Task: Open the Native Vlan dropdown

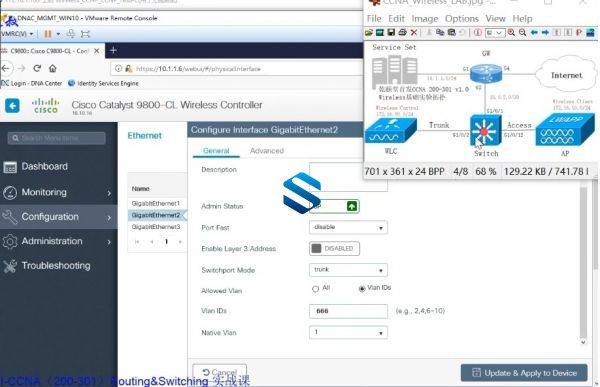Action: pyautogui.click(x=348, y=332)
